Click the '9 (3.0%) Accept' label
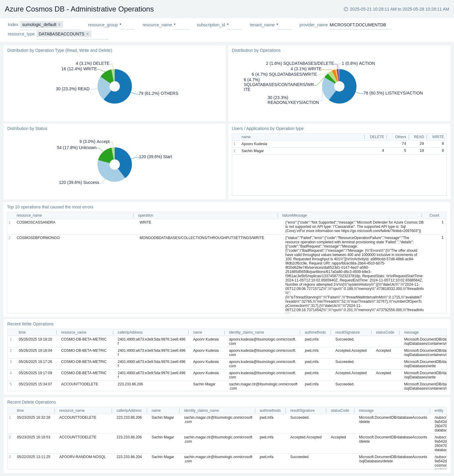This screenshot has height=476, width=454. pos(94,141)
